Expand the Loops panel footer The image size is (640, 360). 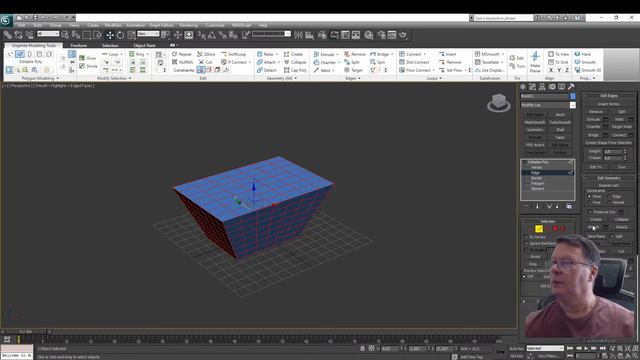coord(434,78)
